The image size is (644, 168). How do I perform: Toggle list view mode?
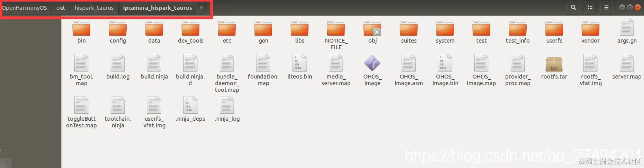[x=590, y=7]
